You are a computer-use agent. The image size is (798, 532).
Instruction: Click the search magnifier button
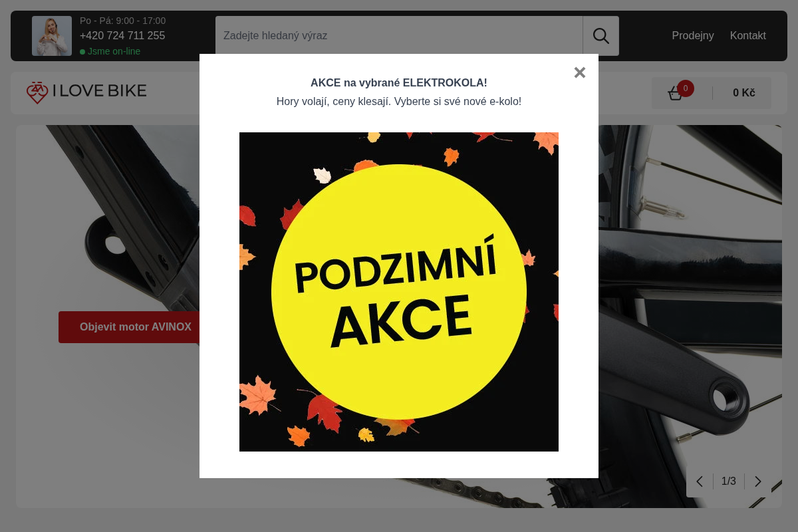point(601,36)
